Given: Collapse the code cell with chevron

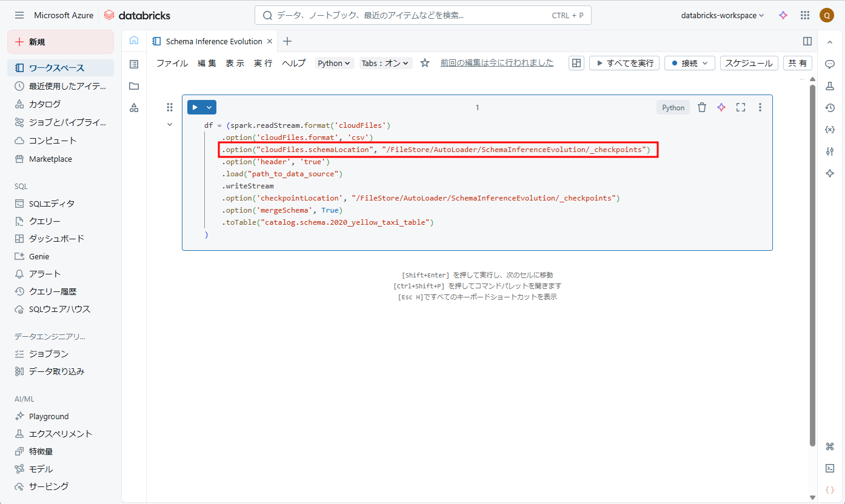Looking at the screenshot, I should (x=170, y=125).
